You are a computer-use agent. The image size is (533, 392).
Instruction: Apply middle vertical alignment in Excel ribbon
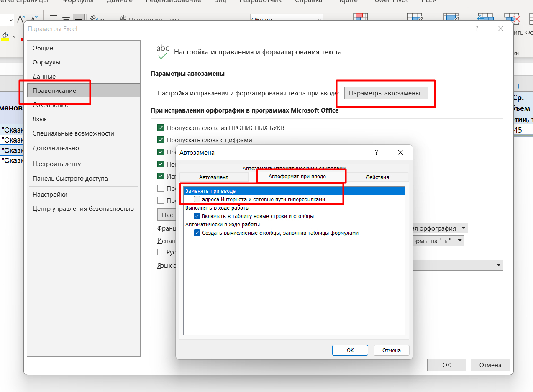(x=66, y=19)
